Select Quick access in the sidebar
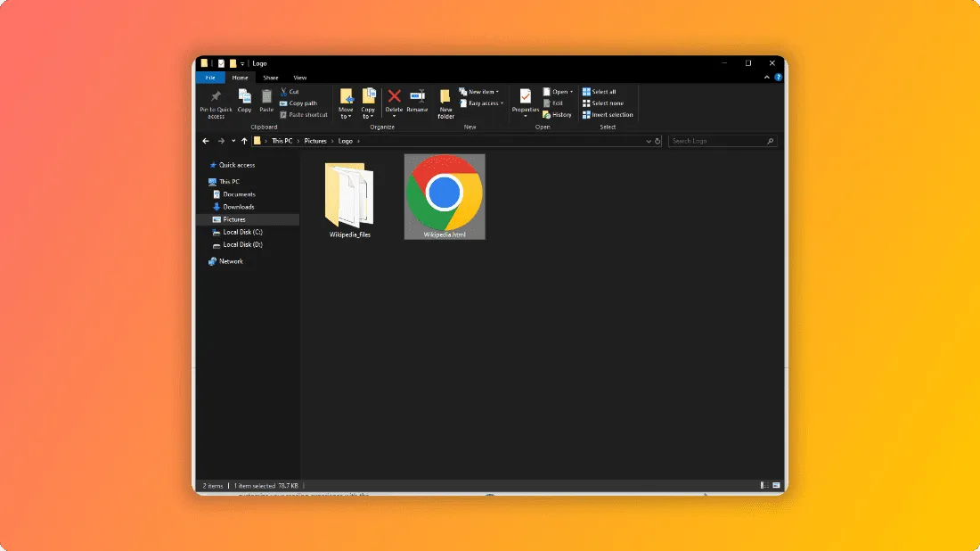Viewport: 980px width, 551px height. pos(232,165)
